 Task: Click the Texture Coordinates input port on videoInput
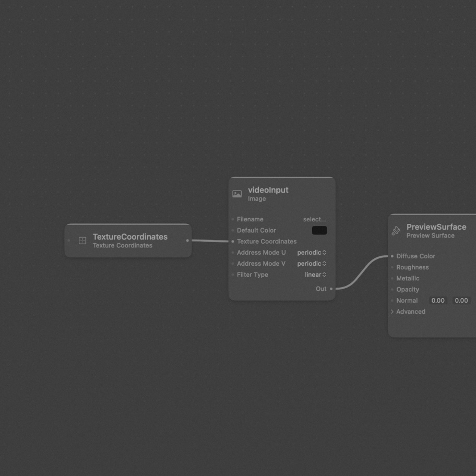pyautogui.click(x=233, y=241)
